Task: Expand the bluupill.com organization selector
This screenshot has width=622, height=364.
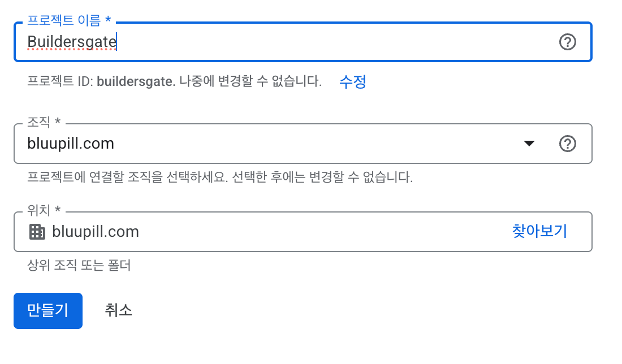Action: click(x=529, y=144)
